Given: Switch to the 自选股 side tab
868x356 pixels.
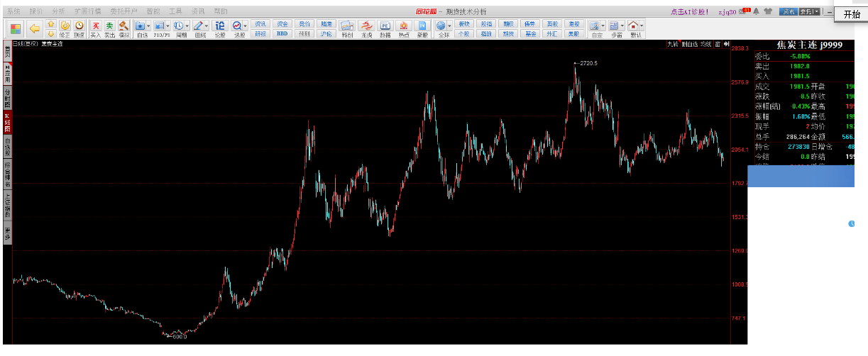Looking at the screenshot, I should coord(7,148).
